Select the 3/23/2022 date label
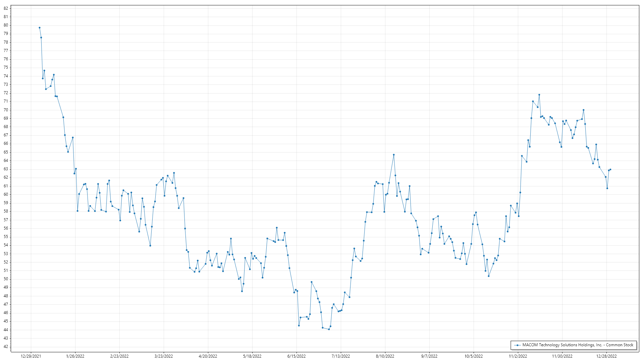The height and width of the screenshot is (362, 644). 164,356
